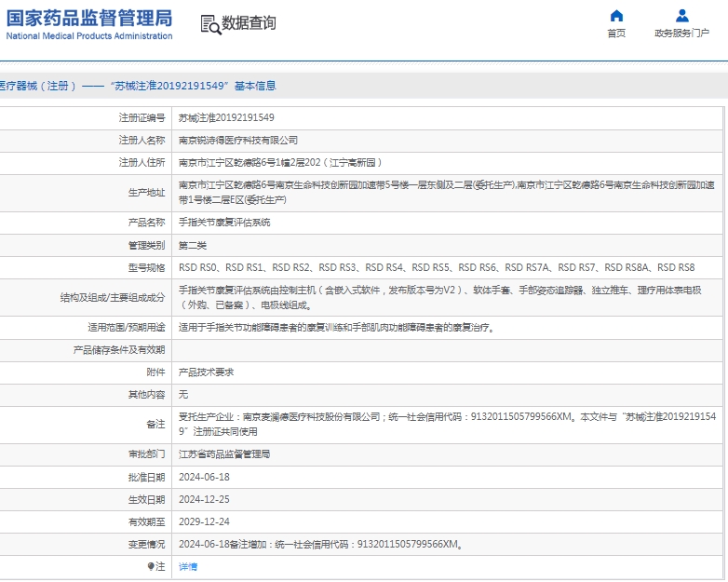728x582 pixels.
Task: Click the effective date 2024-12-25
Action: (x=204, y=499)
